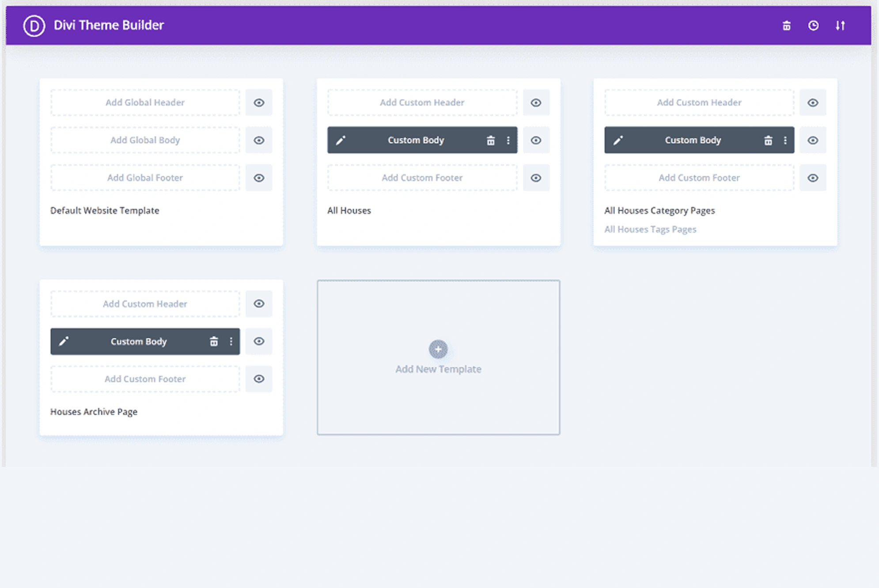Image resolution: width=879 pixels, height=588 pixels.
Task: Click Add Global Footer
Action: (145, 178)
